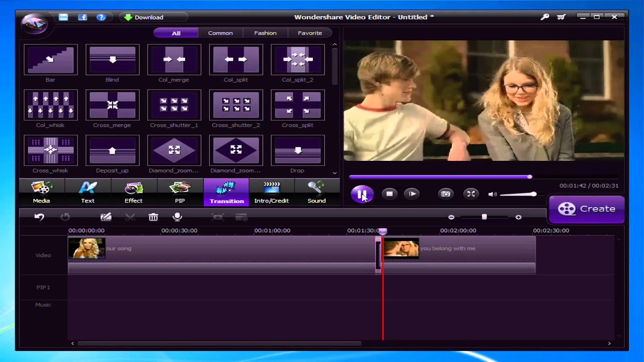This screenshot has height=362, width=644.
Task: Click the Create button
Action: 587,209
